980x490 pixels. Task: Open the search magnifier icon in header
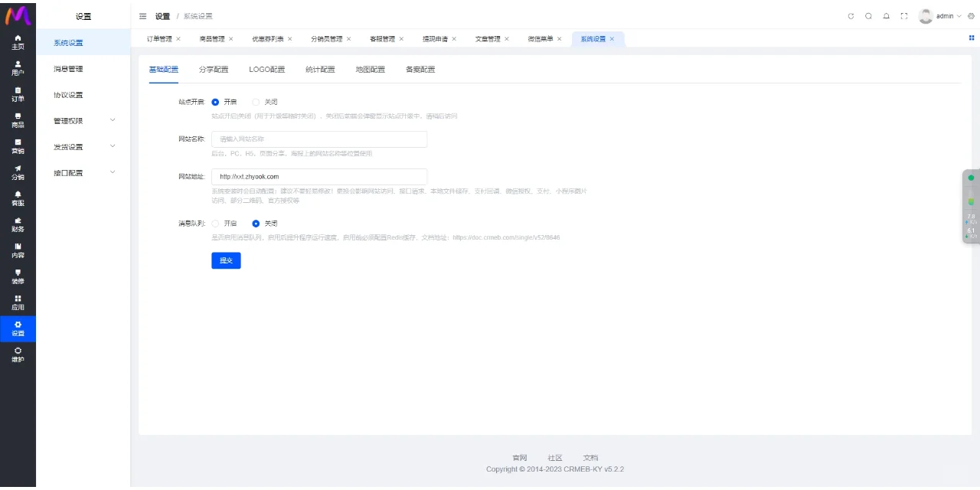click(x=868, y=16)
